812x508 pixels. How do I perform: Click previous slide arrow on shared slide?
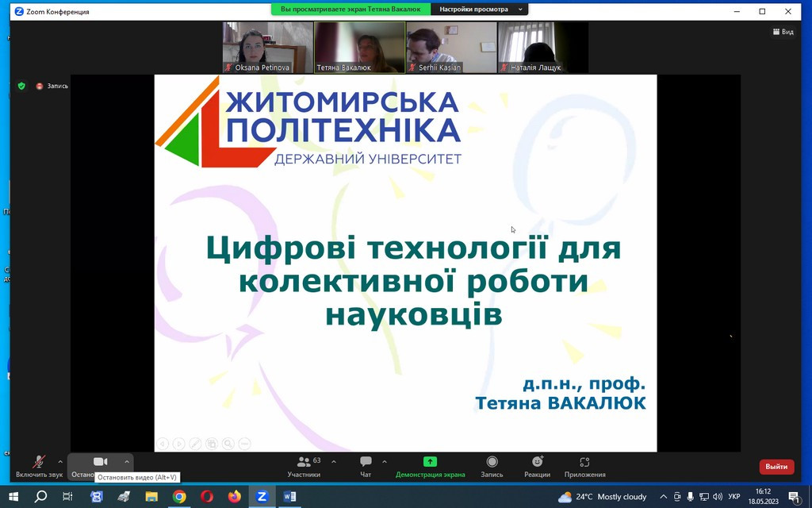tap(163, 444)
